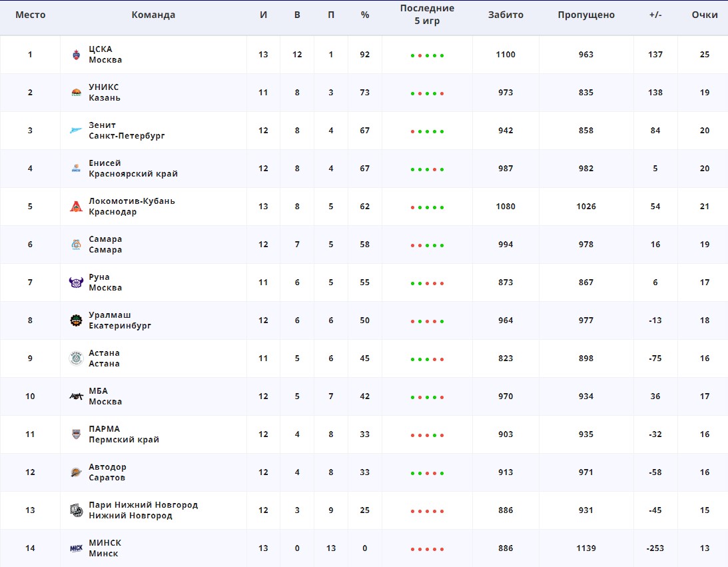The image size is (728, 567).
Task: Select place number 10 cell
Action: point(30,396)
